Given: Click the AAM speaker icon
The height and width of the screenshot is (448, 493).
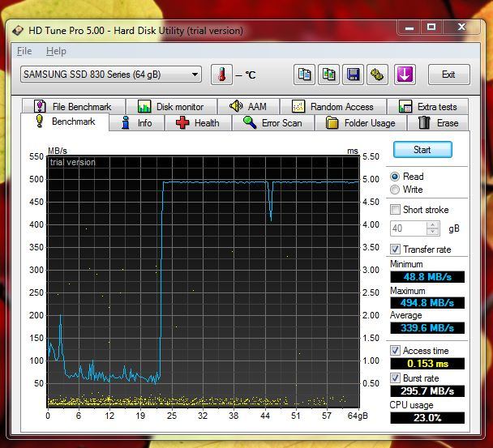Looking at the screenshot, I should [236, 106].
